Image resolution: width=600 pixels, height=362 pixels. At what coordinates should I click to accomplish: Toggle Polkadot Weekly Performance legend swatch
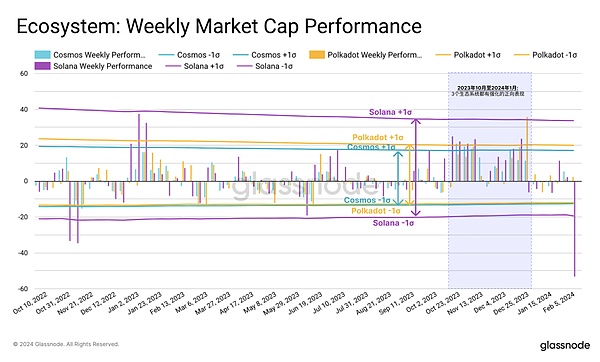(316, 55)
